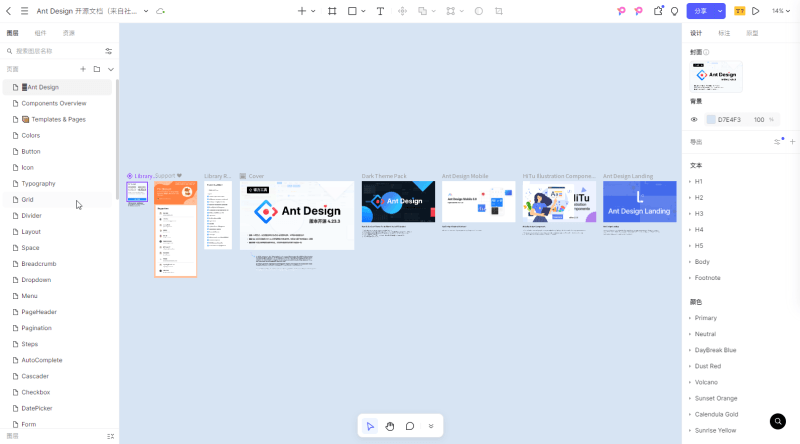The height and width of the screenshot is (444, 800).
Task: Select the Comment tool
Action: click(410, 426)
